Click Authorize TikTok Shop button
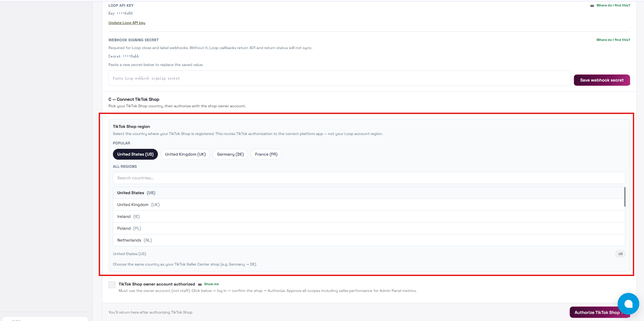Viewport: 644px width, 321px height. [599, 312]
